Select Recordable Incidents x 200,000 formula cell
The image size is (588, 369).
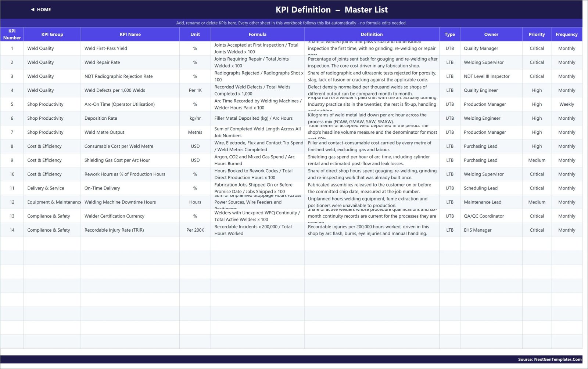pos(257,230)
